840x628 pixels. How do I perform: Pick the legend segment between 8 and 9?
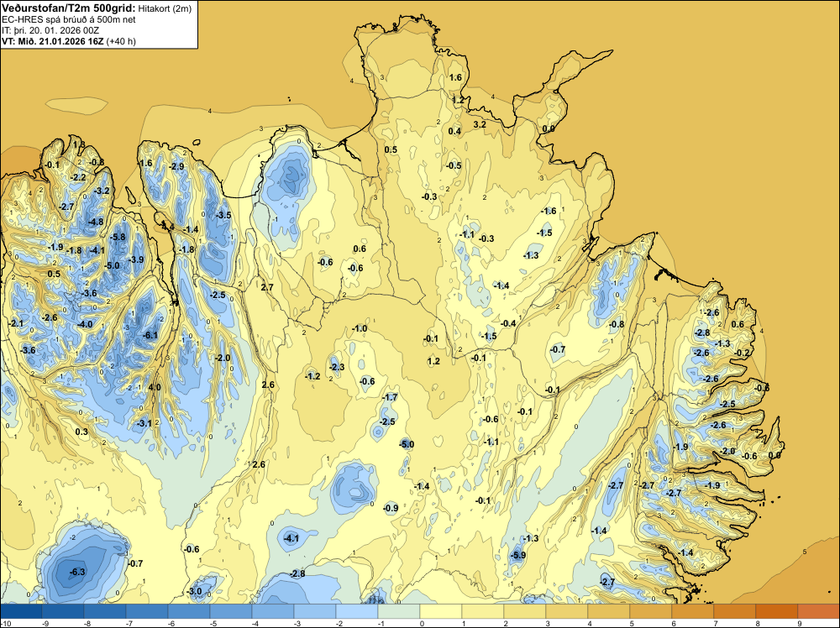777,611
